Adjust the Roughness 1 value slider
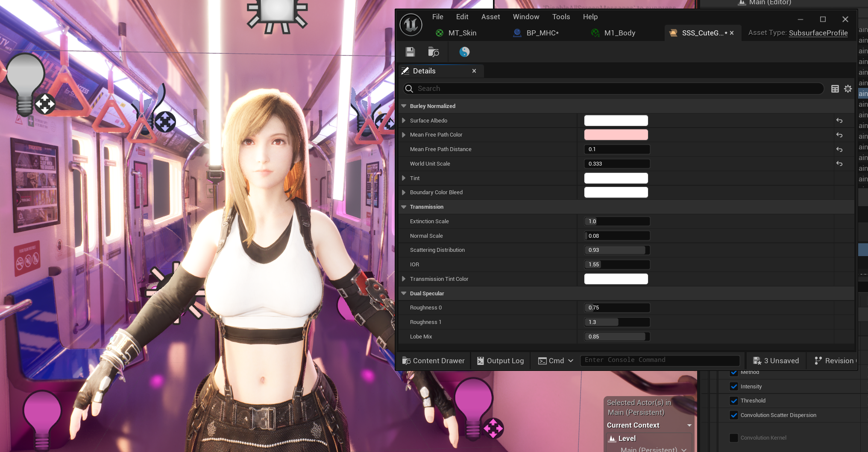868x452 pixels. 617,322
